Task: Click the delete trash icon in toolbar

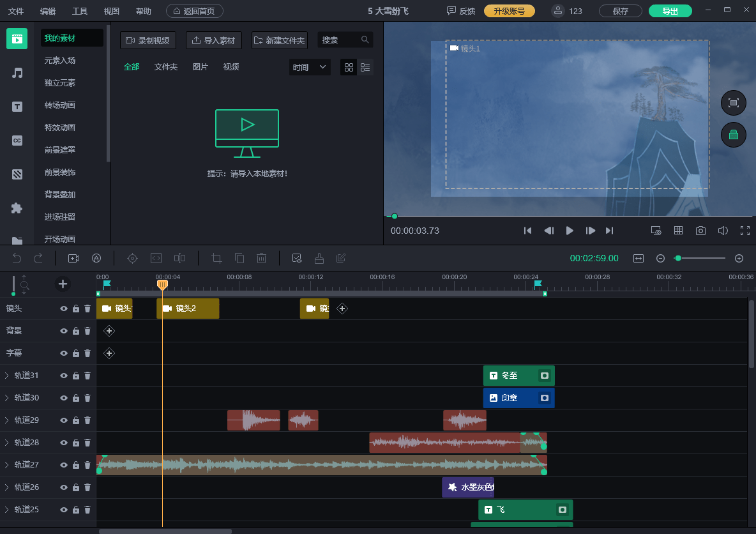Action: 261,258
